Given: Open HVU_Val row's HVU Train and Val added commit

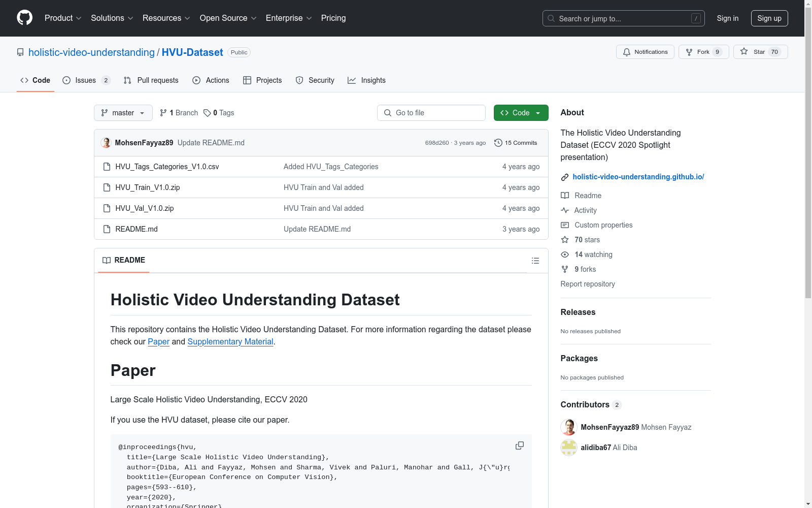Looking at the screenshot, I should pos(324,208).
